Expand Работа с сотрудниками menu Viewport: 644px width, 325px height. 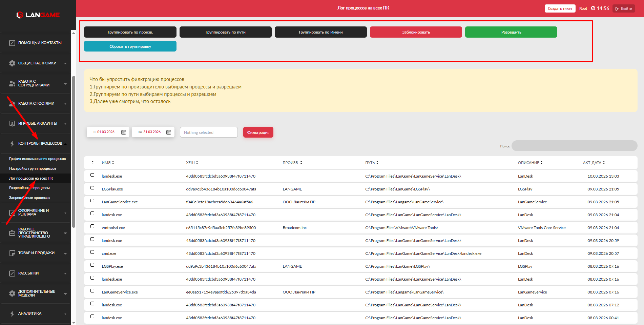click(65, 84)
